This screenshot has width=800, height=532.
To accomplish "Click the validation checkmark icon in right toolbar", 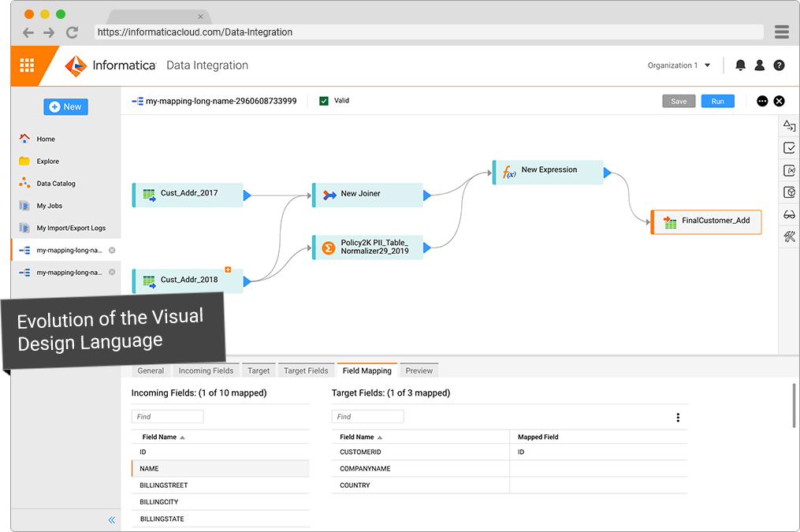I will tap(789, 148).
